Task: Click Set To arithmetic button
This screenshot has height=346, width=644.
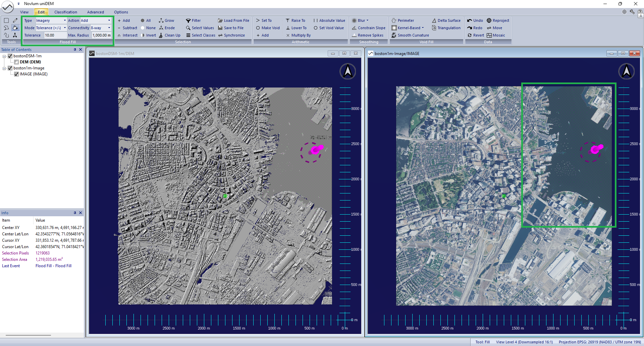Action: (264, 20)
